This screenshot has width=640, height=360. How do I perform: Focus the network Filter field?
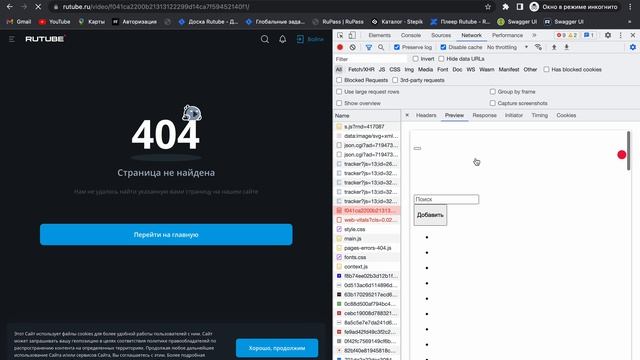click(x=370, y=59)
